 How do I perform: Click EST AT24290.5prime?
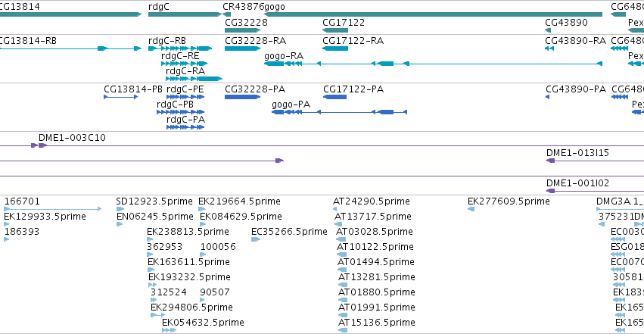pos(372,201)
